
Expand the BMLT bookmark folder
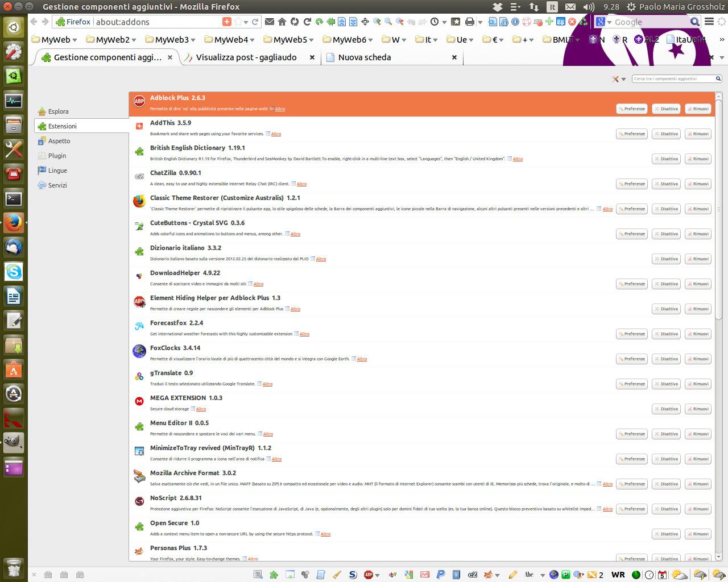(x=561, y=39)
